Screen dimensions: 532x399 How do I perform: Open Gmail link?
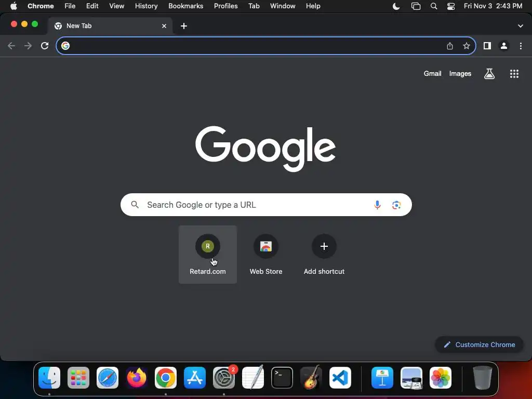coord(433,74)
